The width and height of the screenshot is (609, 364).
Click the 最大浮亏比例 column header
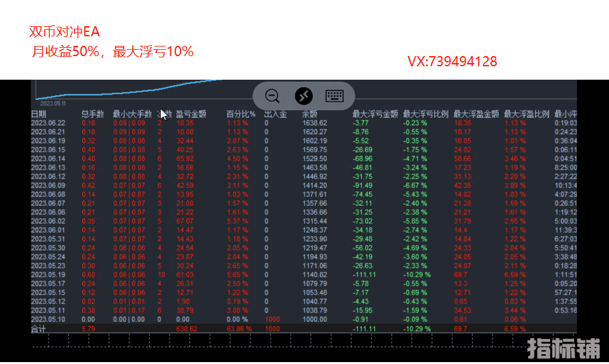pyautogui.click(x=425, y=114)
